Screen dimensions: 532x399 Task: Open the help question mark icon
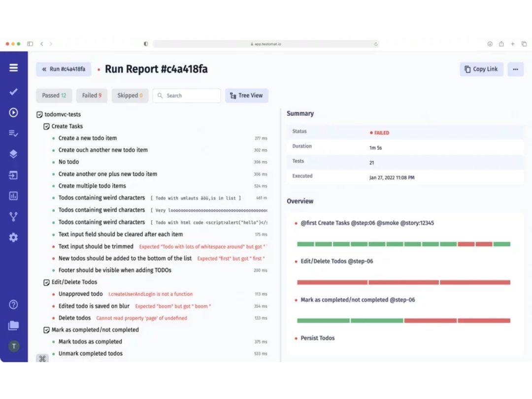[14, 304]
